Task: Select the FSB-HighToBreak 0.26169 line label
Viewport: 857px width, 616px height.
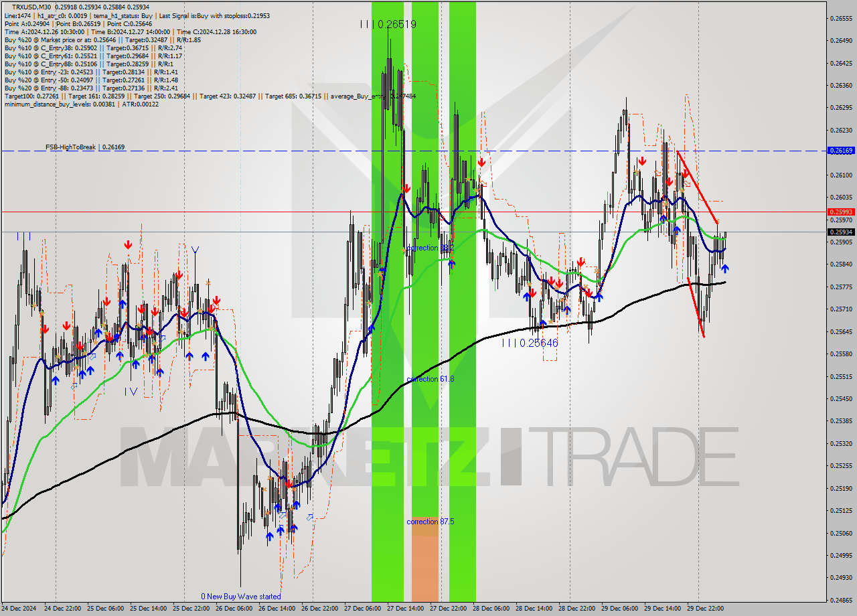Action: 85,147
